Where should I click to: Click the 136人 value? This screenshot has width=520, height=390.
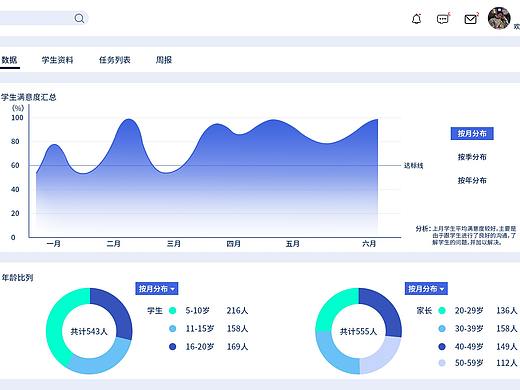tap(507, 311)
